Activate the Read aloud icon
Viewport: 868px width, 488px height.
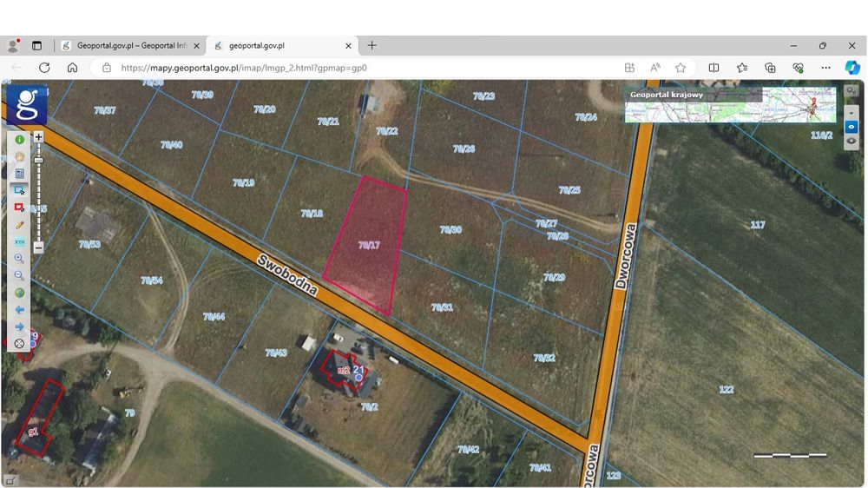pyautogui.click(x=654, y=68)
